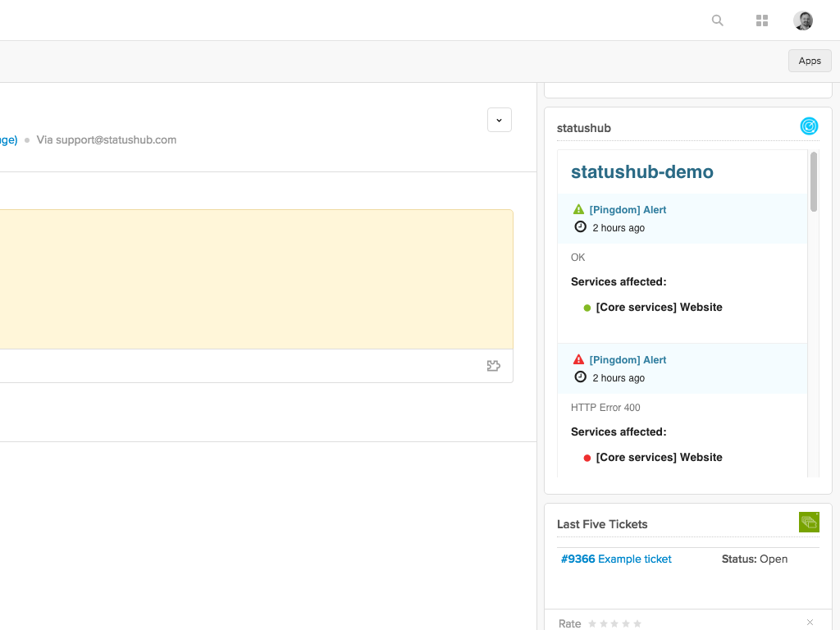This screenshot has width=840, height=630.
Task: Open the StatusHub app icon
Action: click(x=809, y=126)
